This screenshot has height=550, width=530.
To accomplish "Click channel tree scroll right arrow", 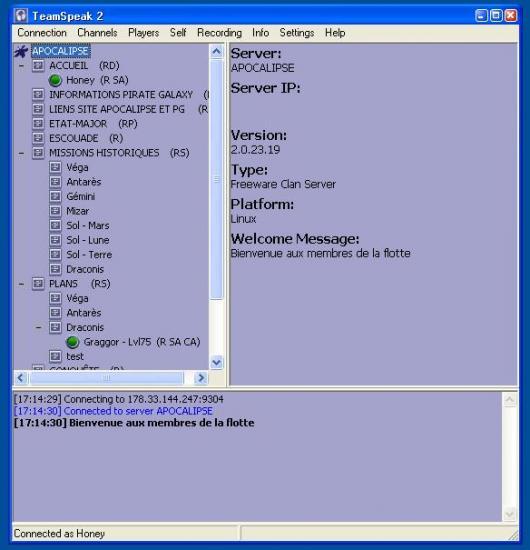I will click(201, 378).
